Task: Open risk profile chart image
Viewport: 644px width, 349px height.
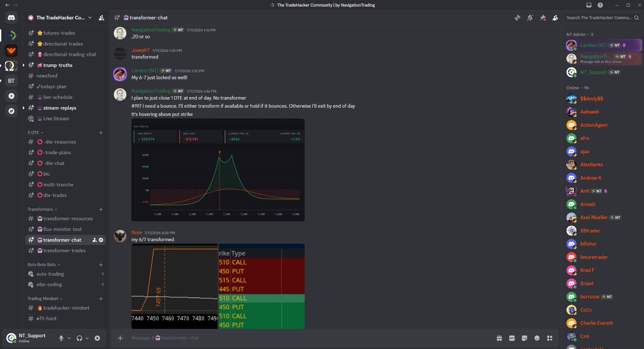Action: point(218,170)
